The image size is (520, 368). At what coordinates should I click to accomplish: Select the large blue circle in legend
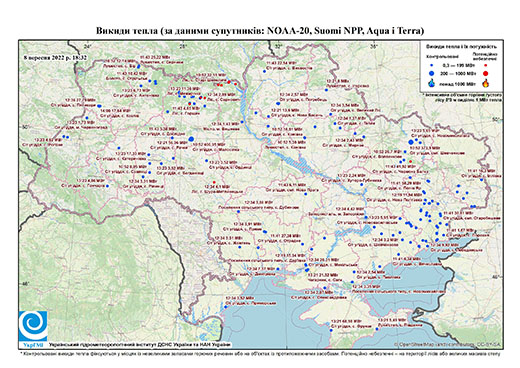click(x=432, y=73)
